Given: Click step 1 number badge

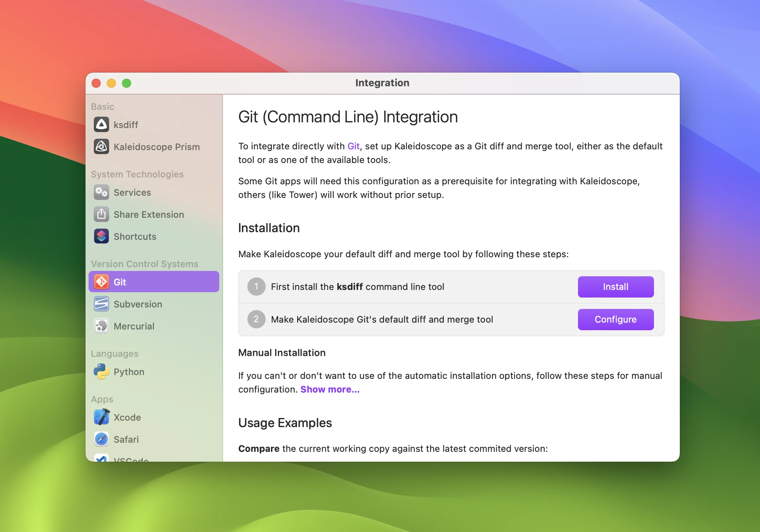Looking at the screenshot, I should click(x=256, y=287).
